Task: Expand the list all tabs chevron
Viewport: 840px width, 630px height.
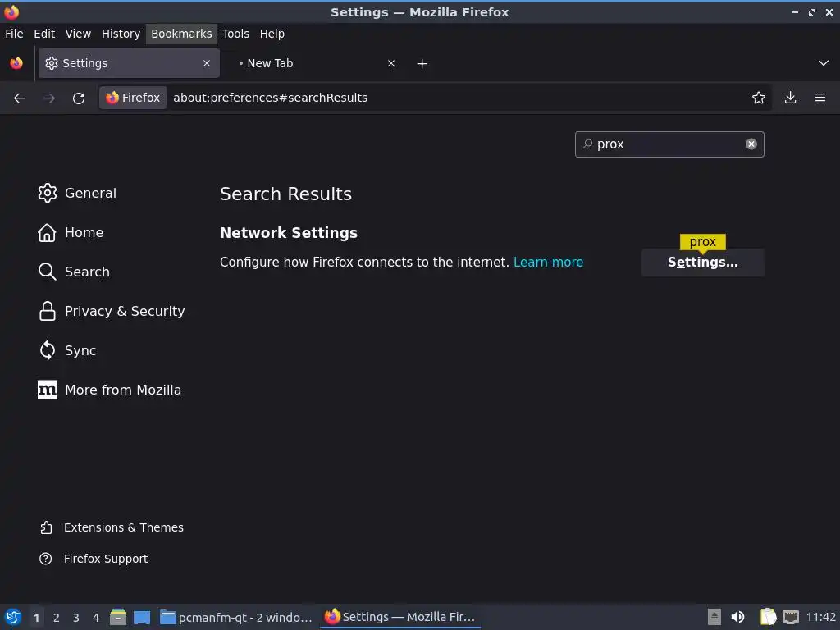Action: [x=824, y=63]
